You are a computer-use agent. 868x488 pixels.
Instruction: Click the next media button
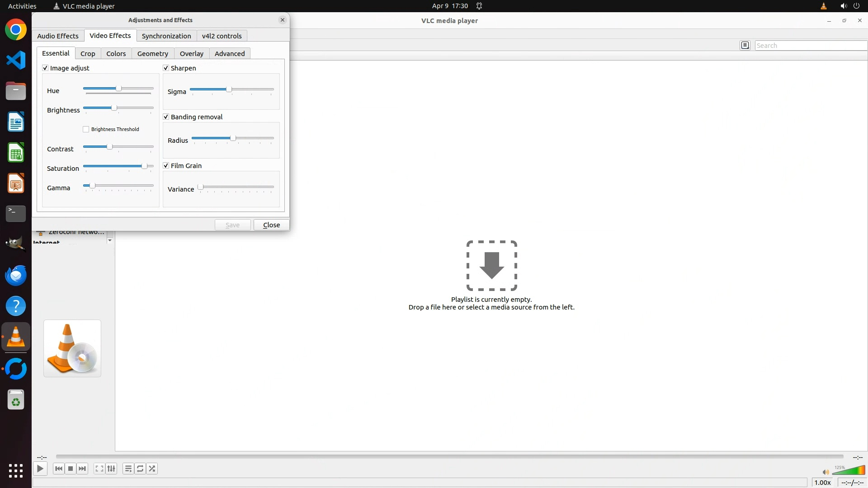pyautogui.click(x=82, y=469)
